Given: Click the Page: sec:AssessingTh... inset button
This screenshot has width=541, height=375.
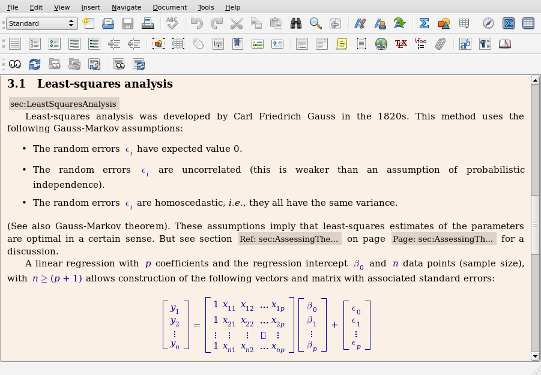Looking at the screenshot, I should pos(444,239).
